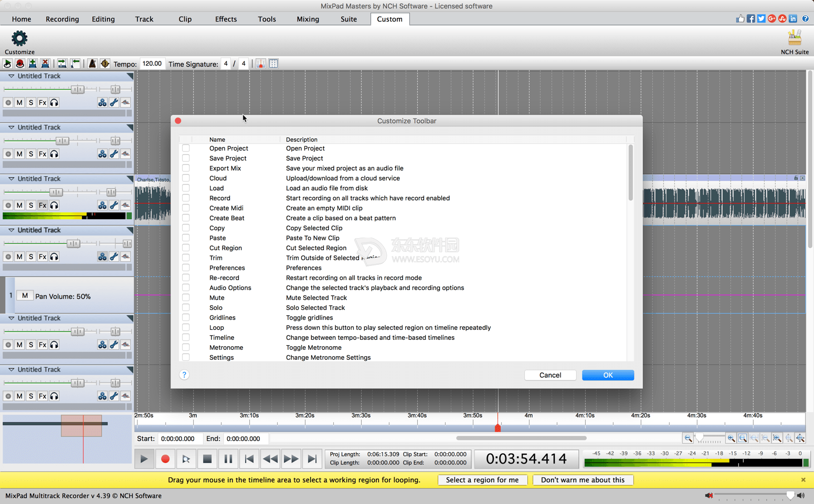The image size is (814, 504).
Task: Click the Play transport button
Action: point(144,459)
